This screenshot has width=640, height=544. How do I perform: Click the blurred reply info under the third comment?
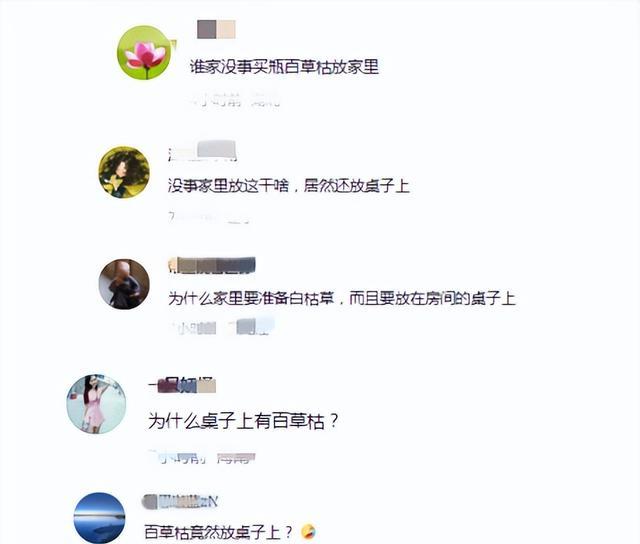coord(222,327)
